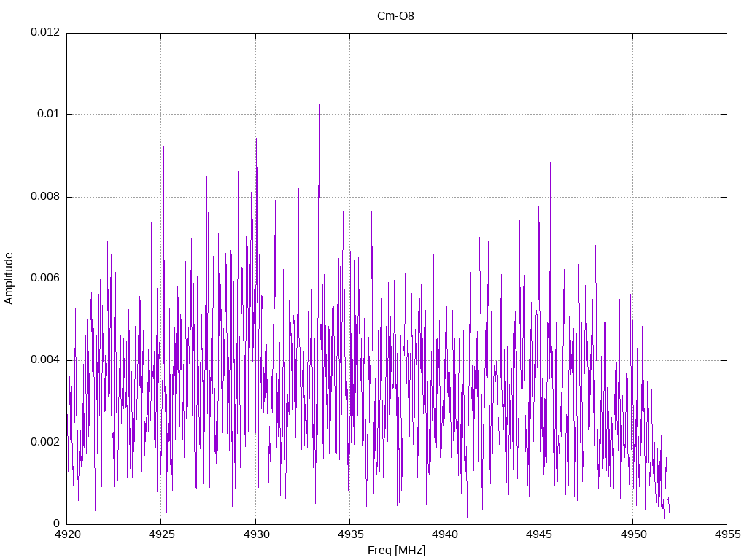Viewport: 747px width, 560px height.
Task: Click the 4955 x-axis tick label
Action: [x=728, y=534]
